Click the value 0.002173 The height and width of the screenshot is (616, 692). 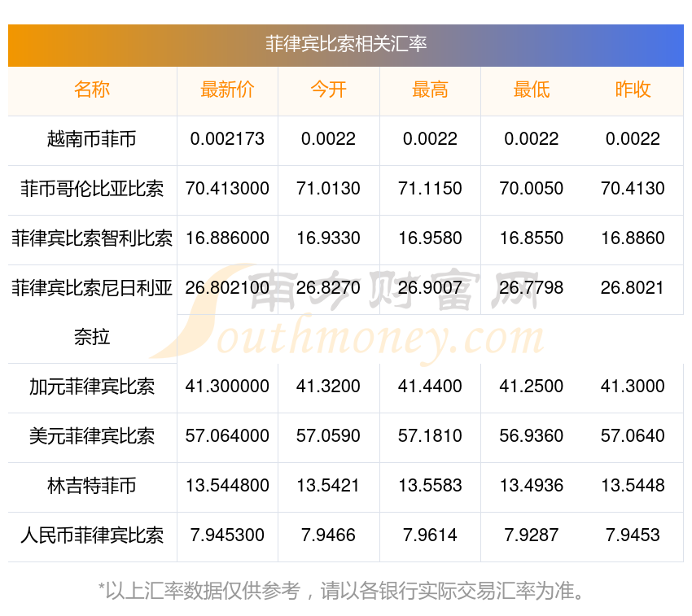tap(227, 139)
